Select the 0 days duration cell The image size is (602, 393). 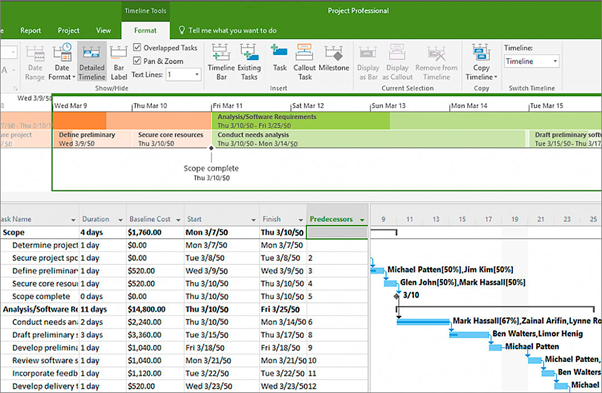tap(103, 296)
